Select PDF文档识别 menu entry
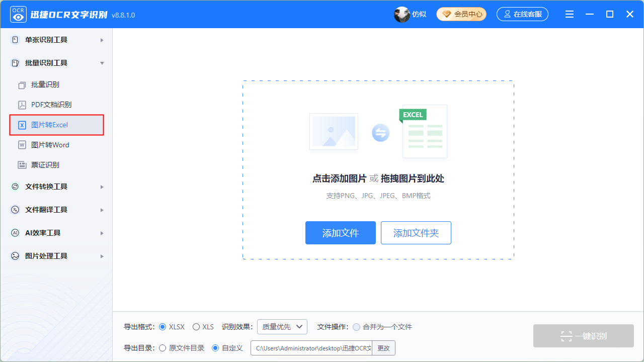 (56, 105)
